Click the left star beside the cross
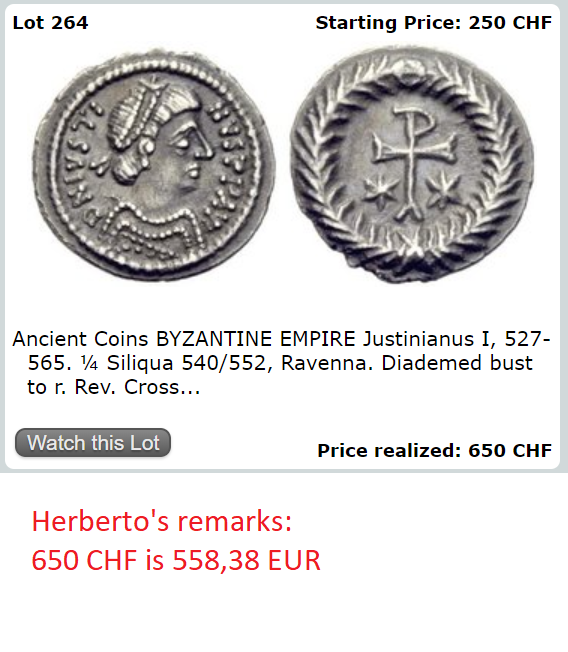Screen dimensions: 568x652 [x=380, y=192]
